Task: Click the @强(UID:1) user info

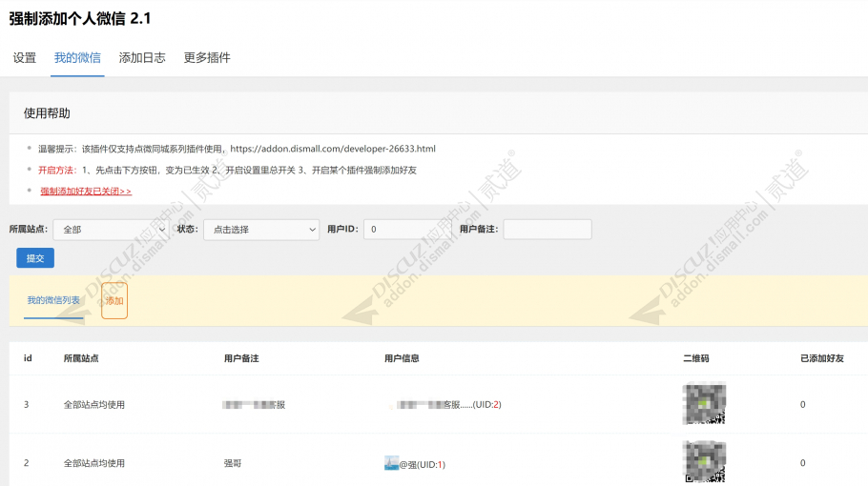Action: coord(422,464)
